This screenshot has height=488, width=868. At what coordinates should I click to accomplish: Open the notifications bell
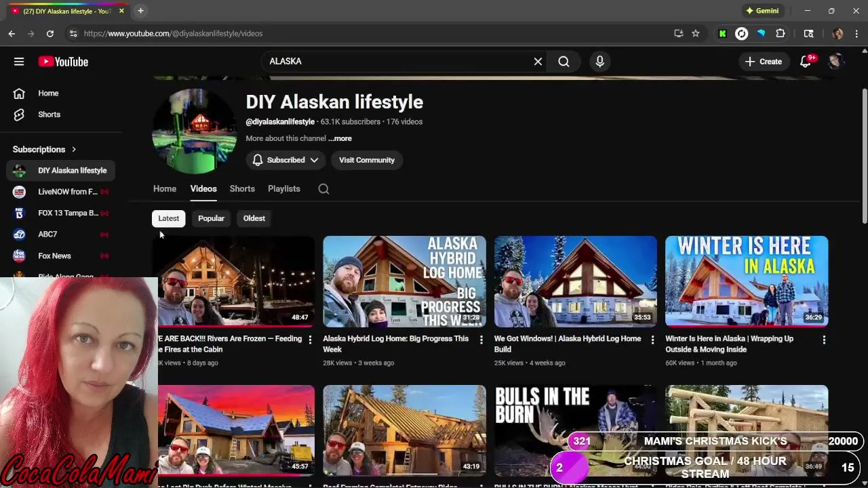click(x=806, y=62)
